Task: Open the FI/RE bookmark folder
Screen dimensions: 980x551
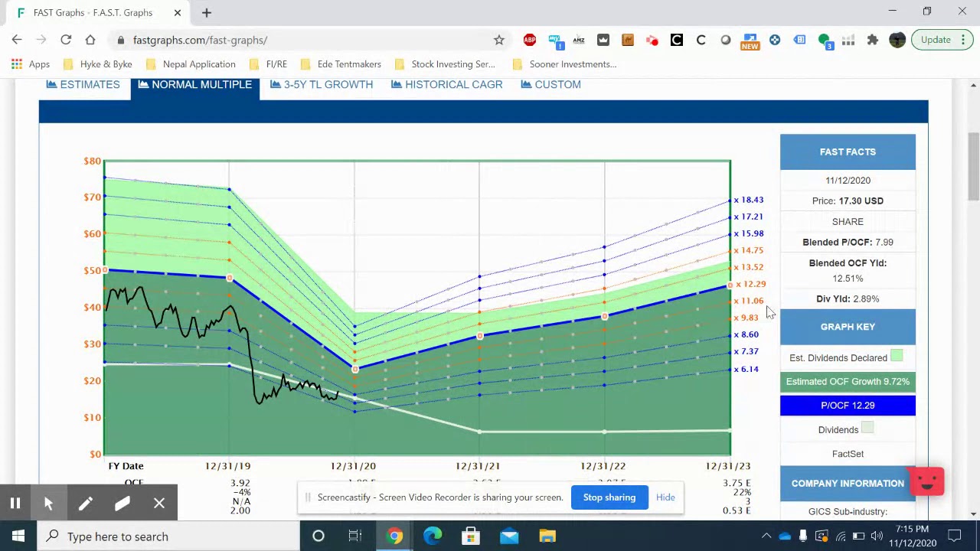Action: pos(268,64)
